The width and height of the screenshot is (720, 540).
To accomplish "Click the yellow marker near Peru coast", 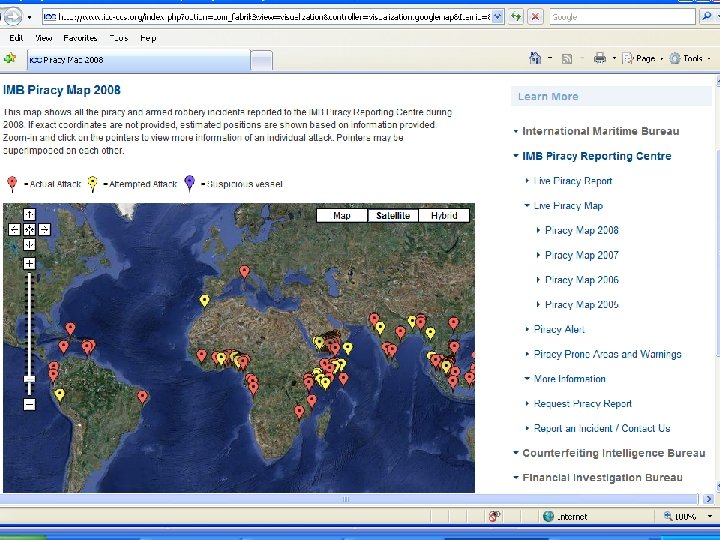I will tap(59, 394).
